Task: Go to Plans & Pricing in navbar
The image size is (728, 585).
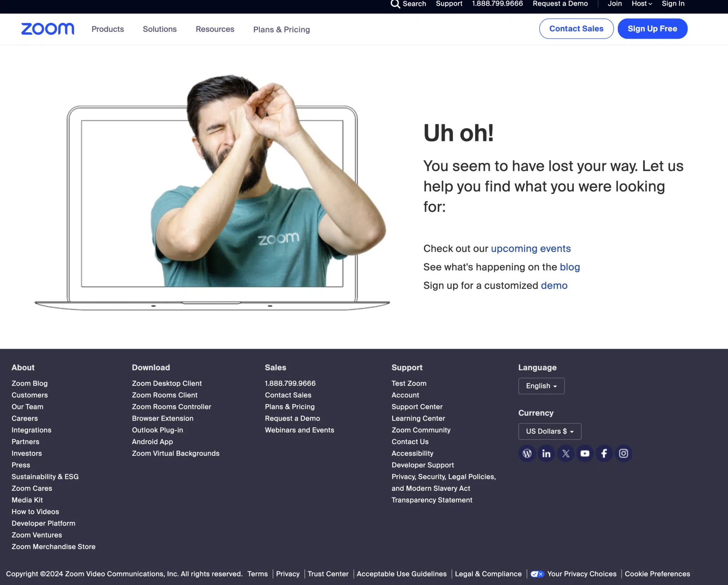Action: pyautogui.click(x=282, y=30)
